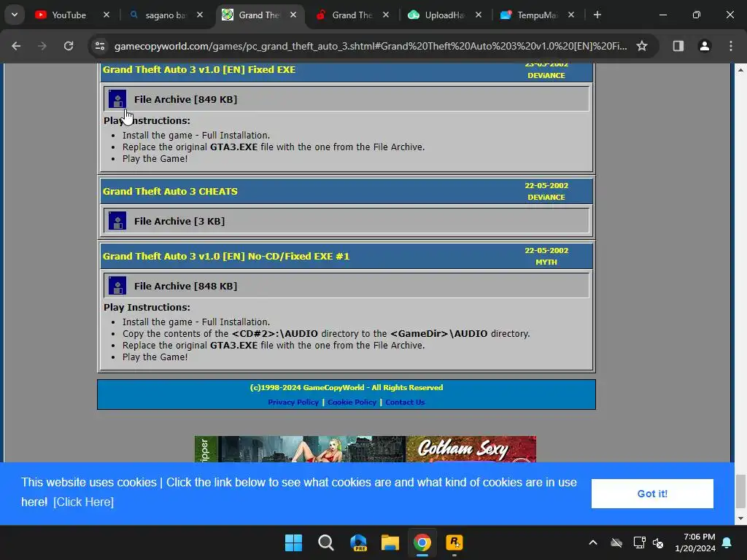Open the notification bell
Screen dimensions: 747x560
coord(727,542)
